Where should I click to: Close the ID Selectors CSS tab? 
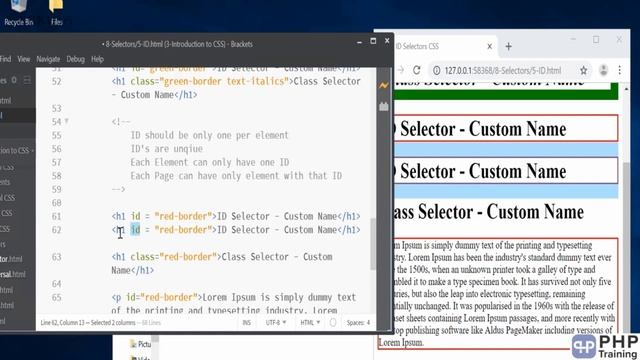(x=489, y=47)
